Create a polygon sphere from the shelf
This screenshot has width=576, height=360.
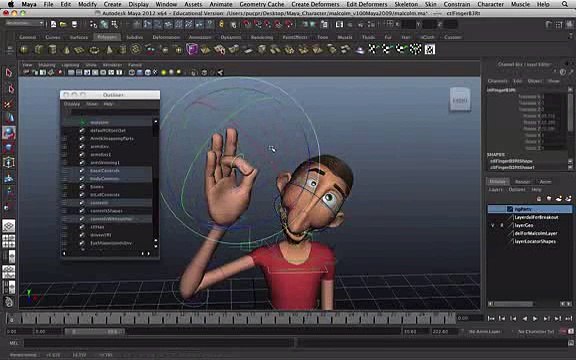pyautogui.click(x=24, y=49)
